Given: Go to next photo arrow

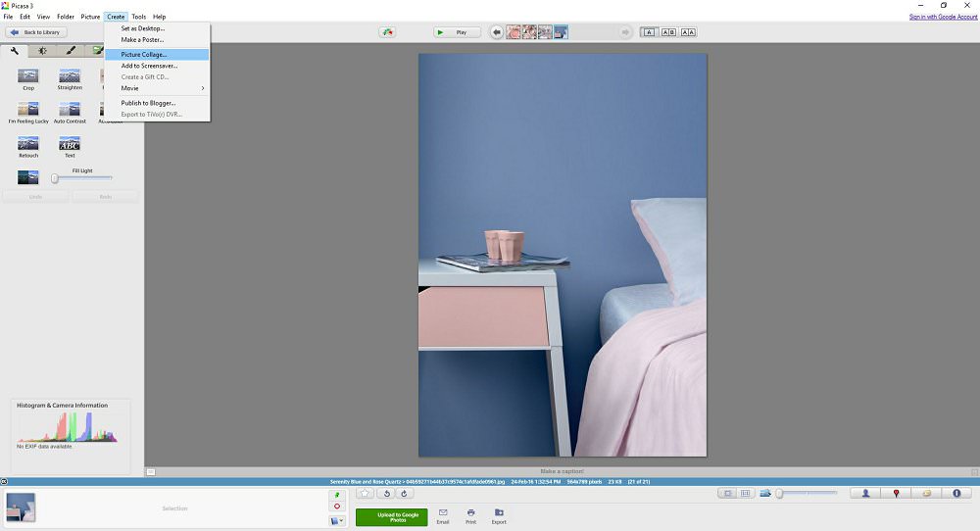Looking at the screenshot, I should 625,32.
